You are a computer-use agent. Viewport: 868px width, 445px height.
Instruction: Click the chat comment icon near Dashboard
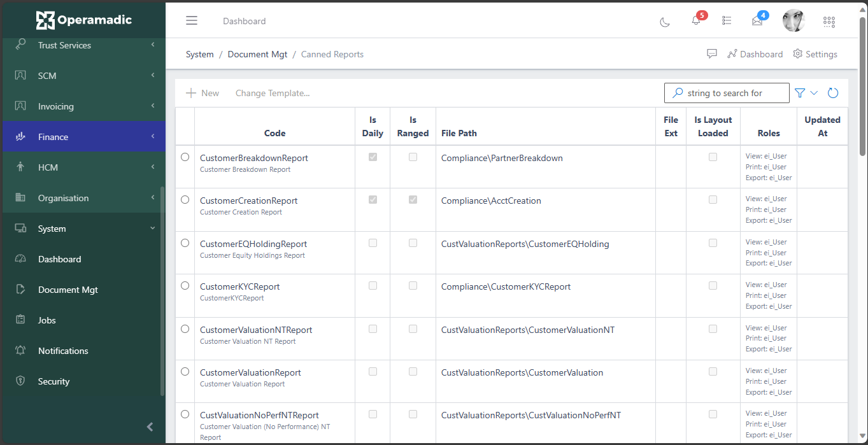tap(712, 54)
